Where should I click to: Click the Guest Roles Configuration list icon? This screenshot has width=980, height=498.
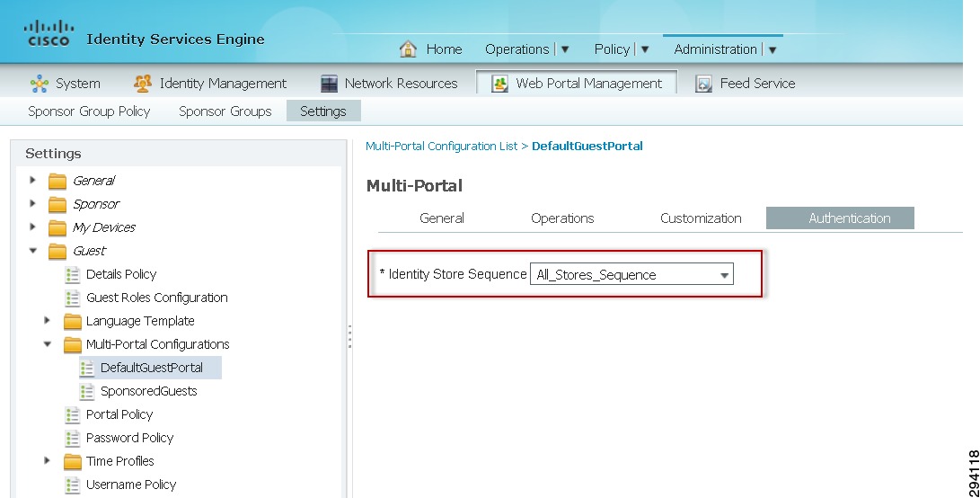point(73,298)
